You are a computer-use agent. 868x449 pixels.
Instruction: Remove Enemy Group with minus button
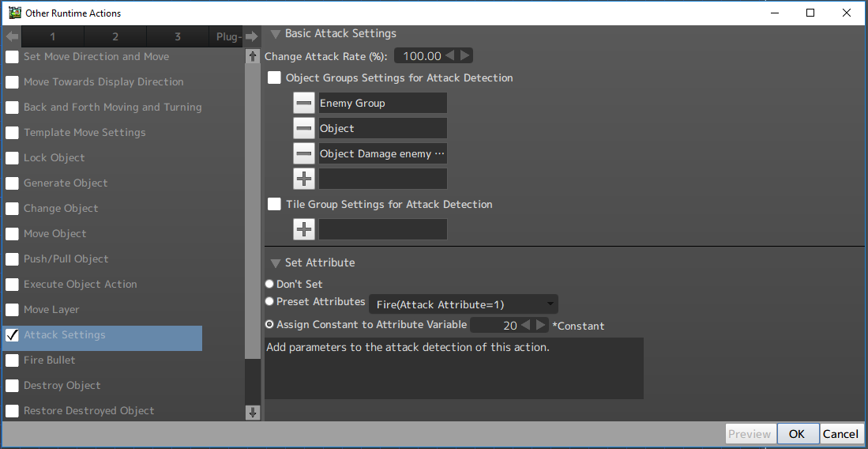click(x=304, y=103)
